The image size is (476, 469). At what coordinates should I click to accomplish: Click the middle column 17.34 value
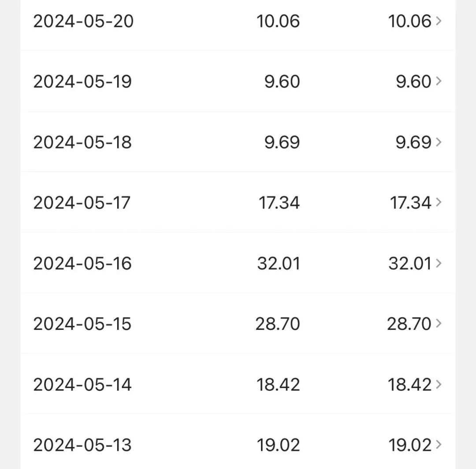(279, 203)
